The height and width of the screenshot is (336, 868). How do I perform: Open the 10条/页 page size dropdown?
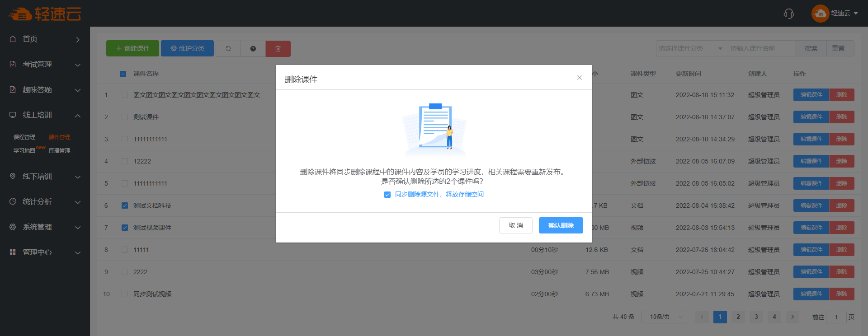[663, 317]
